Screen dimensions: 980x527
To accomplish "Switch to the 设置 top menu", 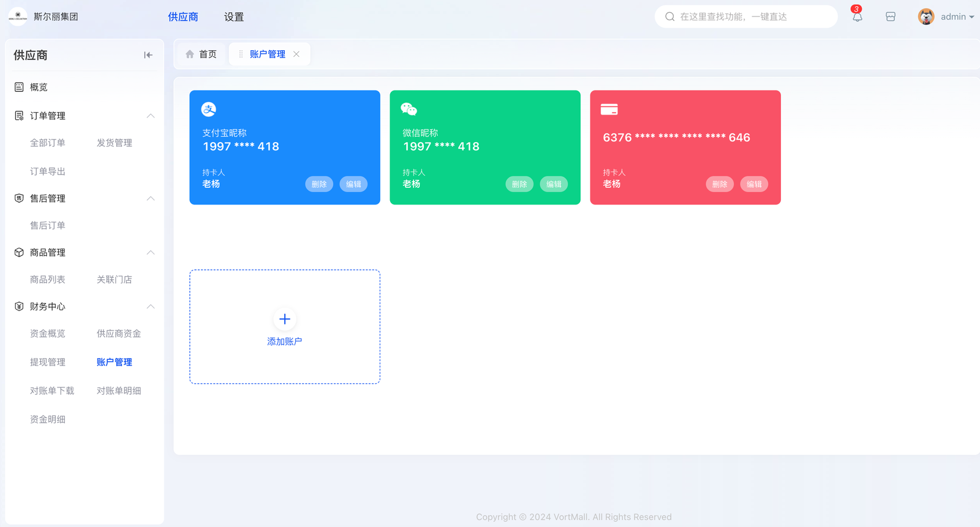I will pos(234,17).
